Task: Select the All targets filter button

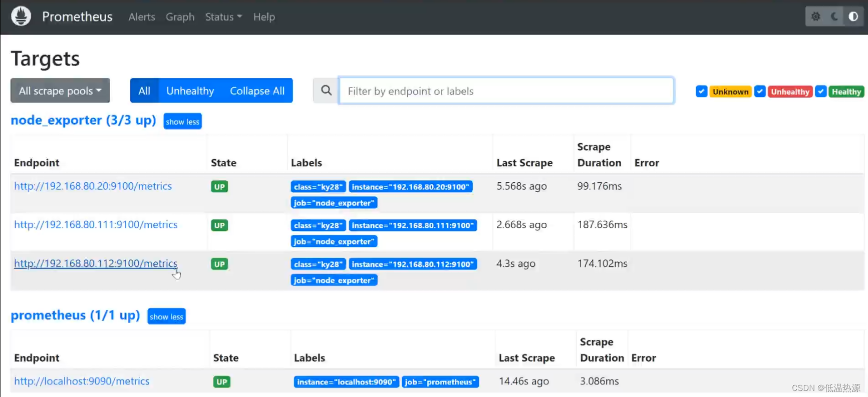Action: point(144,91)
